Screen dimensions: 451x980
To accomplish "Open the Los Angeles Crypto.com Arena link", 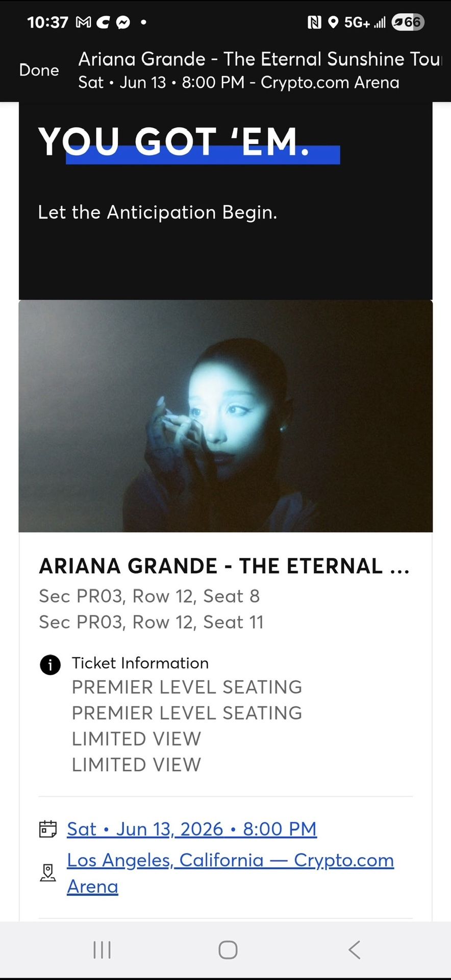I will (230, 861).
